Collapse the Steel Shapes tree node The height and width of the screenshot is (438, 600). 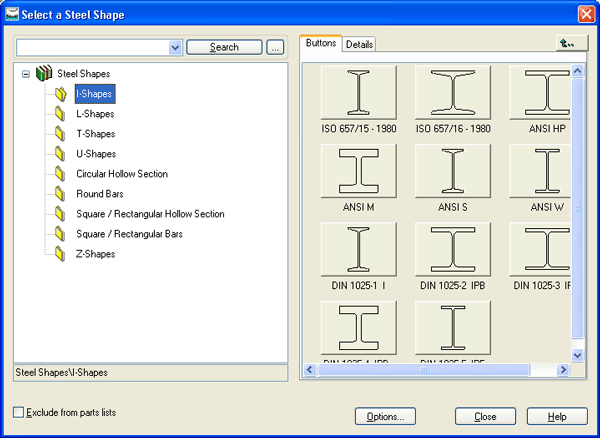25,74
